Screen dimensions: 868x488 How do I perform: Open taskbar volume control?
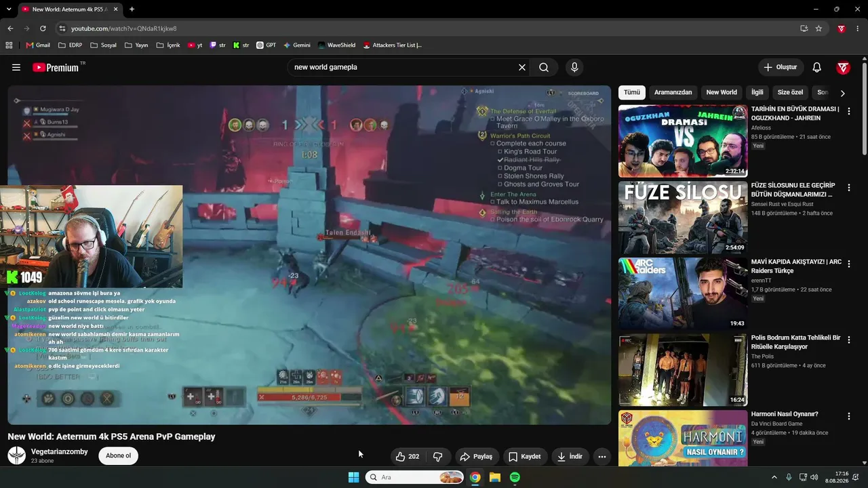[x=814, y=477]
